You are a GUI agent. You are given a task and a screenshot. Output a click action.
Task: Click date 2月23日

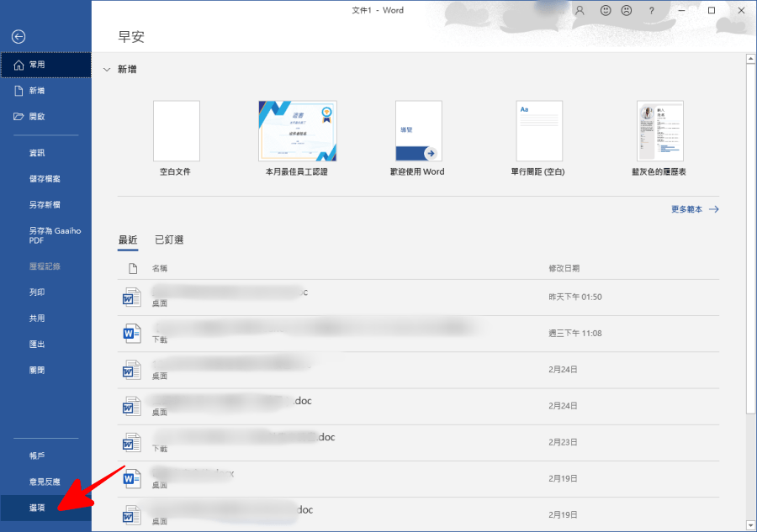(x=563, y=442)
